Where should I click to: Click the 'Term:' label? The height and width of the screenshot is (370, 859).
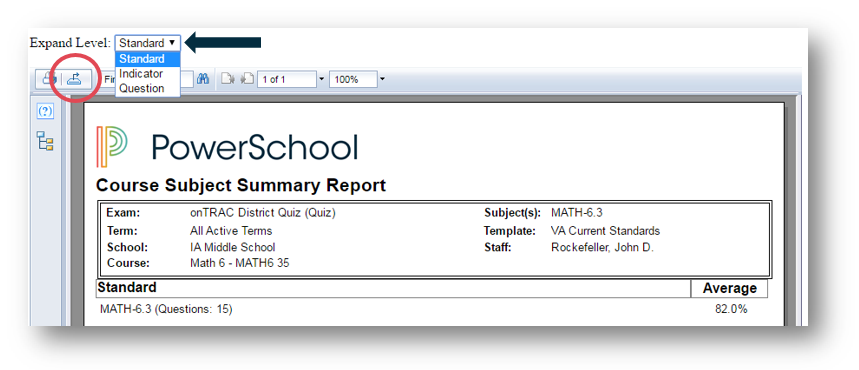tap(122, 231)
